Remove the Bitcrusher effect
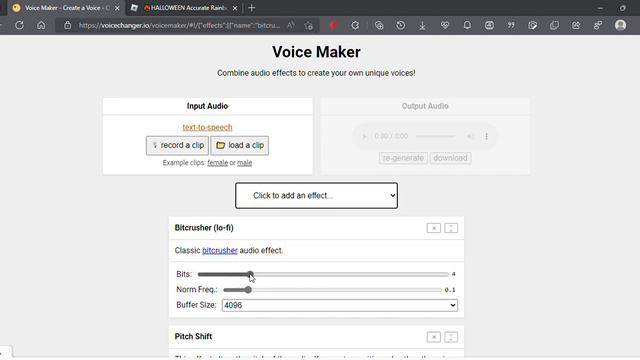640x360 pixels. pos(433,228)
